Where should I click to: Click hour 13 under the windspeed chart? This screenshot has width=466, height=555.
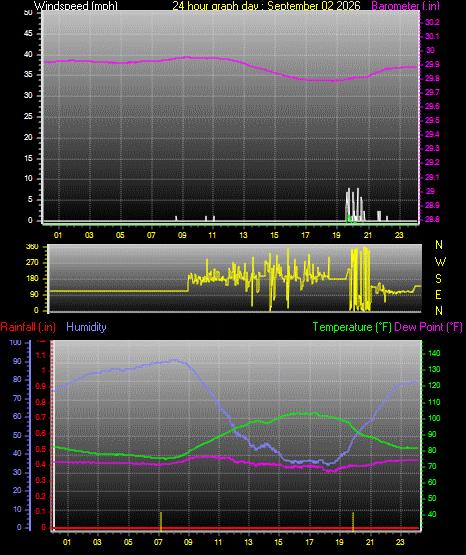[243, 235]
